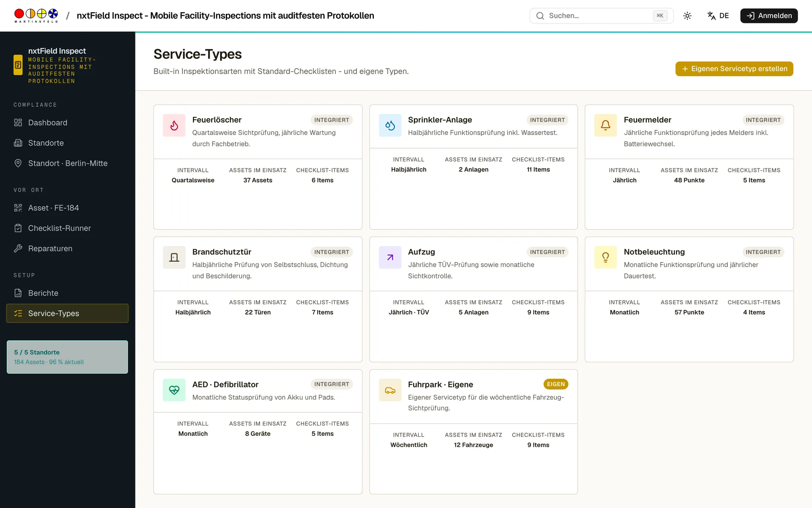Image resolution: width=812 pixels, height=508 pixels.
Task: Click the Feuerlöscher flame icon
Action: point(174,125)
